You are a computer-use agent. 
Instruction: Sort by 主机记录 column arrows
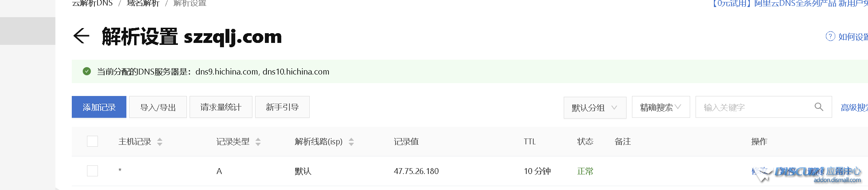(160, 142)
